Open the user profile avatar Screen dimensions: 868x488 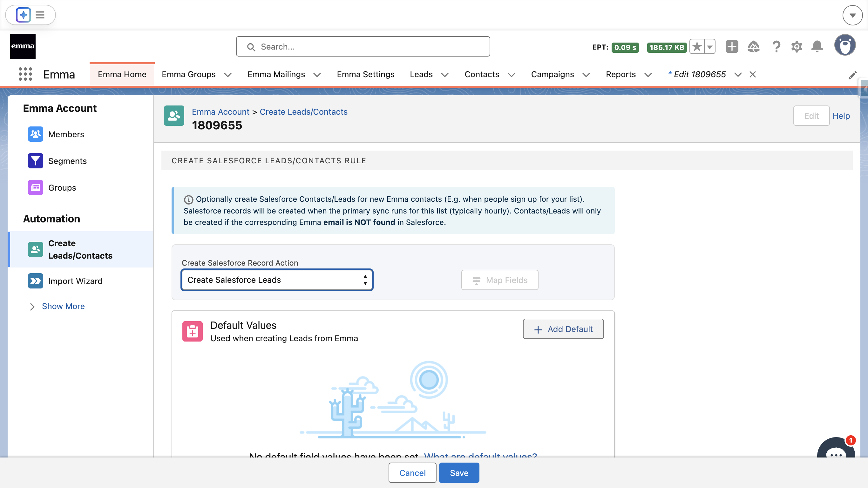pos(845,45)
